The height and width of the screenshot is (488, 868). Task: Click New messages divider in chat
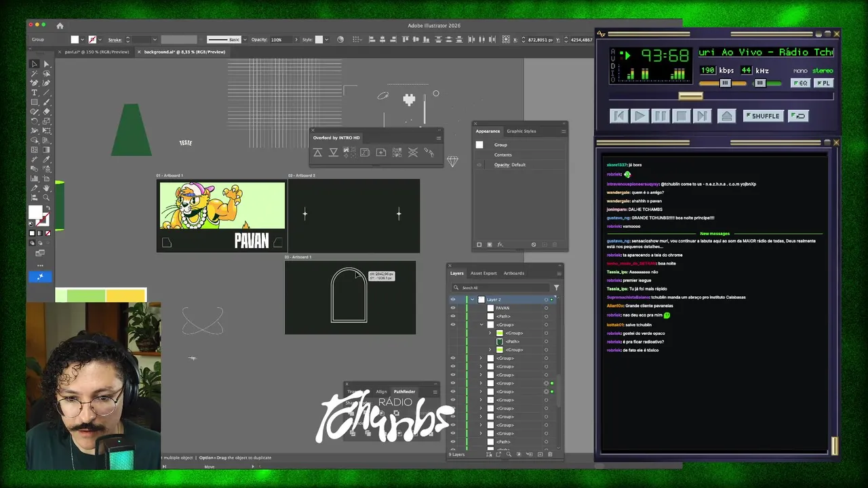pyautogui.click(x=715, y=234)
